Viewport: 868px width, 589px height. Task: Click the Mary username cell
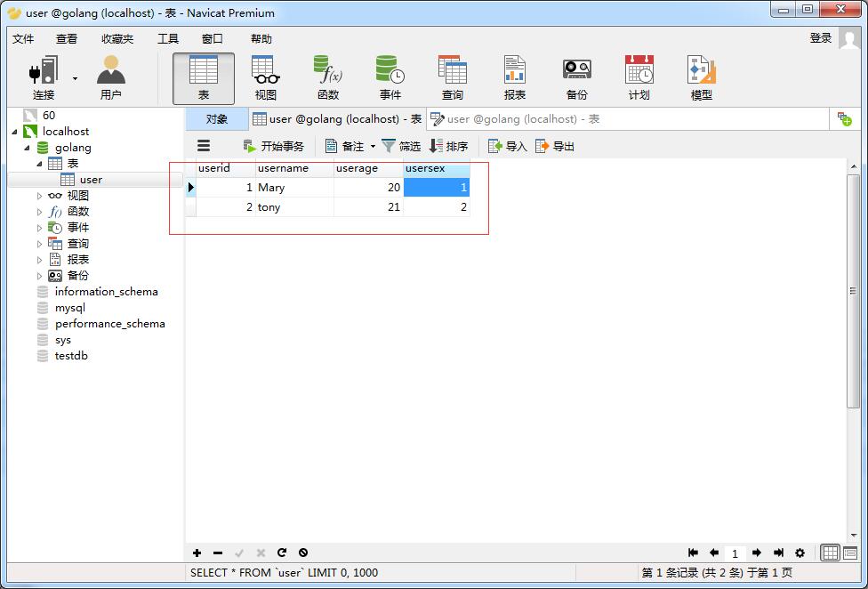coord(294,188)
